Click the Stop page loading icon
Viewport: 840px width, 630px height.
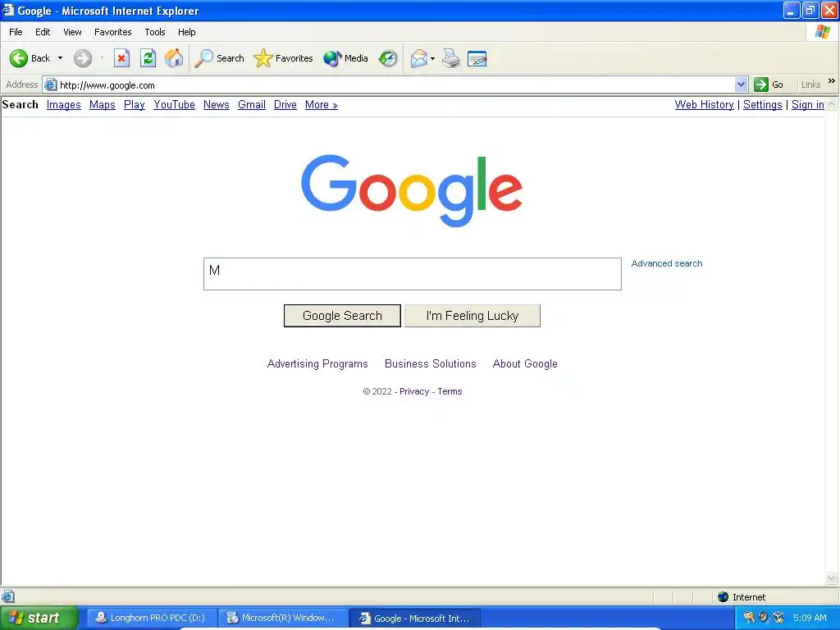(122, 58)
